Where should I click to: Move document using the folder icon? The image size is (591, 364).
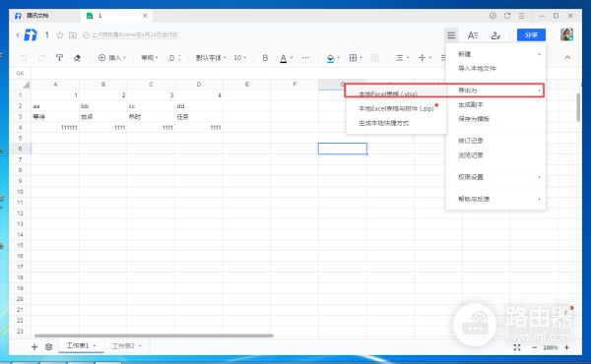(x=73, y=35)
